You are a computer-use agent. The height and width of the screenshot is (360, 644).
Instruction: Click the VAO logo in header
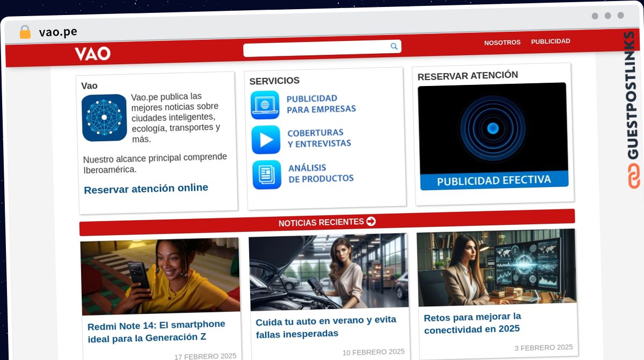(x=92, y=53)
